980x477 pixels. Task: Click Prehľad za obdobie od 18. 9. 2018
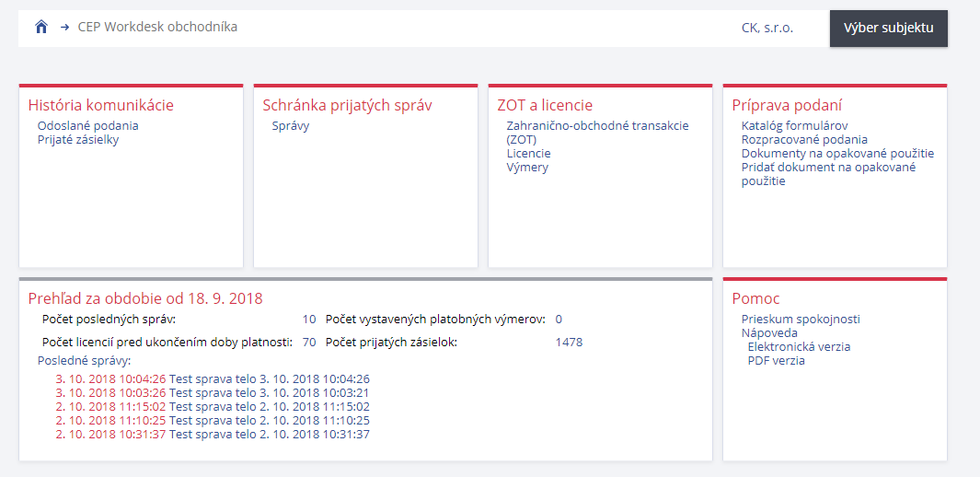[x=145, y=298]
